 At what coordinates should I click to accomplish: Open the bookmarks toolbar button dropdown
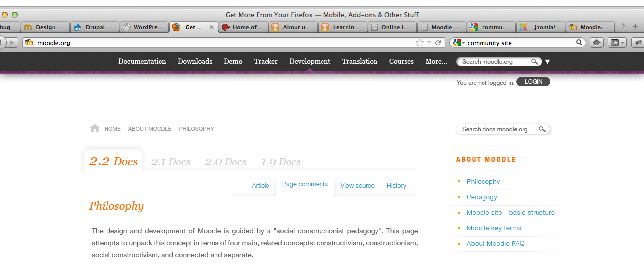618,43
